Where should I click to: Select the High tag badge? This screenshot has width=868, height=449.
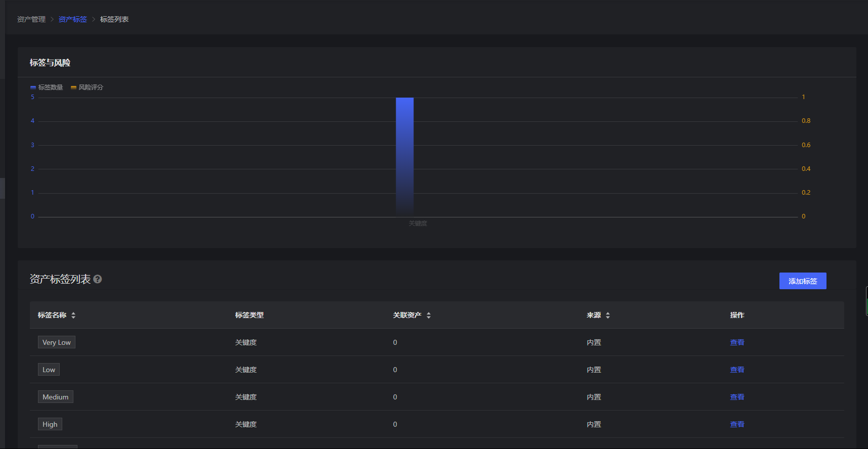(x=50, y=424)
